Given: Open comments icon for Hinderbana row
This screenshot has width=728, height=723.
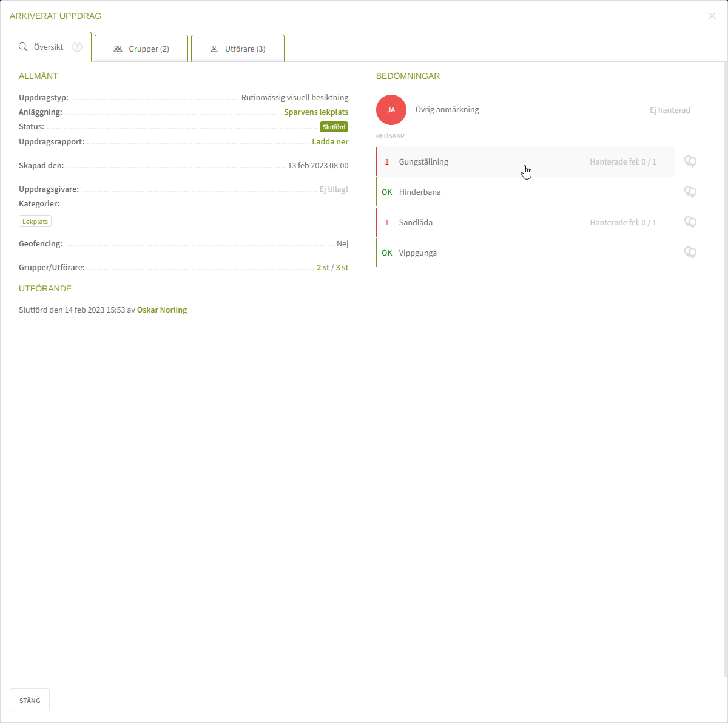Looking at the screenshot, I should point(690,192).
